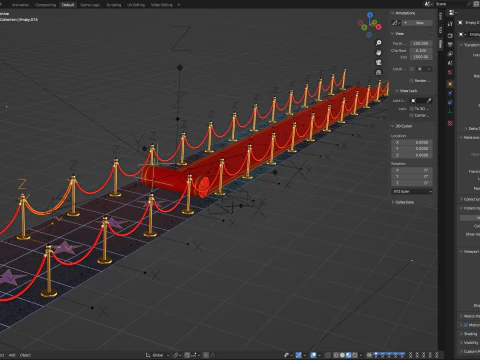Select wireframe viewport shading icon
Screen dimensions: 480x360
336,355
